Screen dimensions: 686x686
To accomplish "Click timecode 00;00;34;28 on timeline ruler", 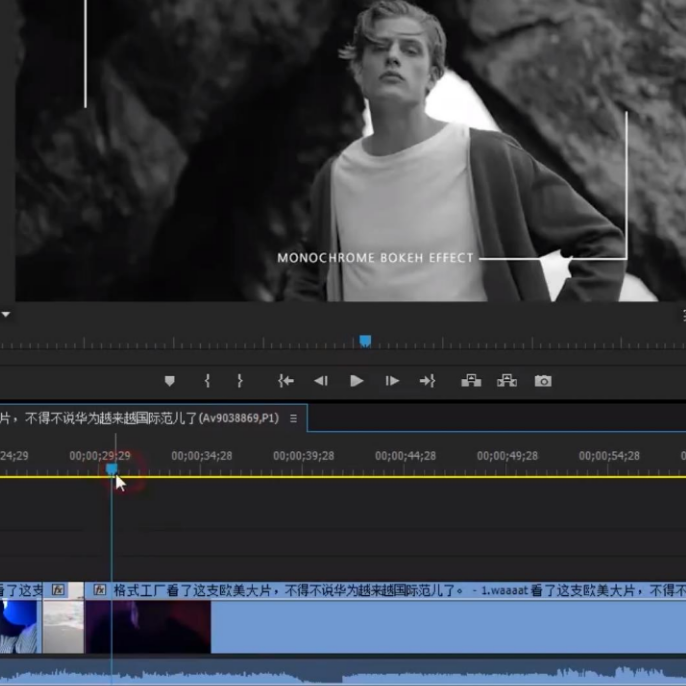I will (x=202, y=456).
